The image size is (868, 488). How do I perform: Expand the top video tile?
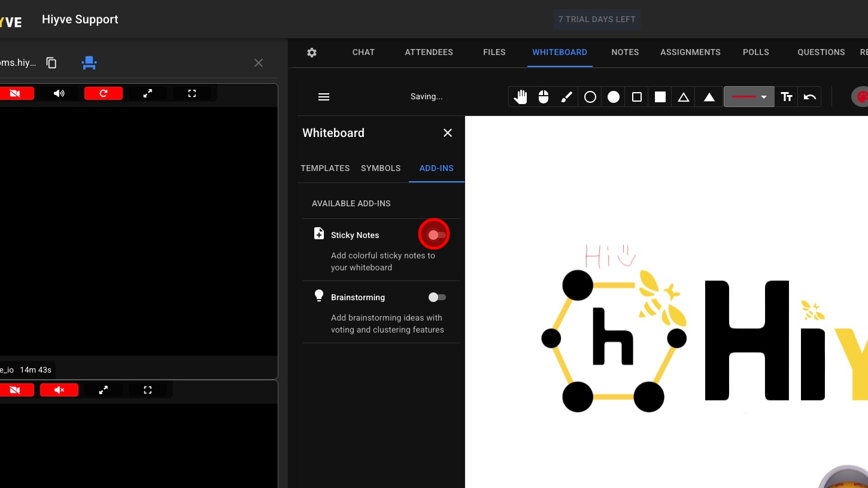pyautogui.click(x=148, y=93)
